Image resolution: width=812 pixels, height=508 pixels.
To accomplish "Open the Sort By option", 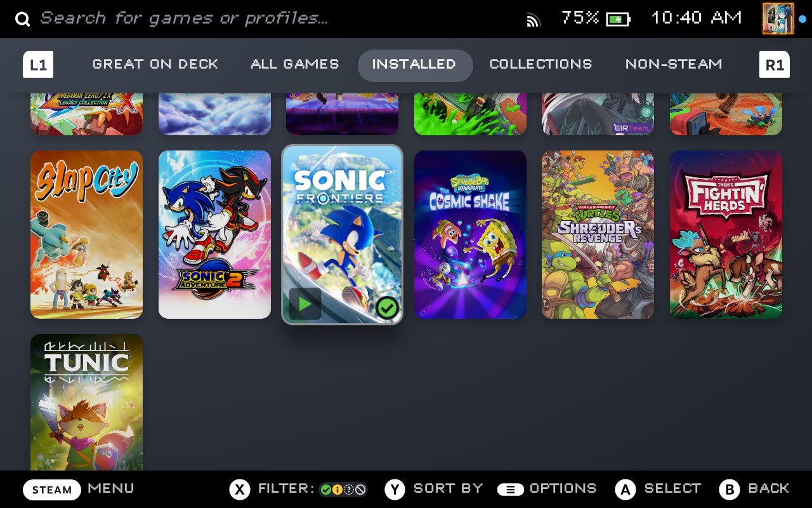I will click(449, 488).
